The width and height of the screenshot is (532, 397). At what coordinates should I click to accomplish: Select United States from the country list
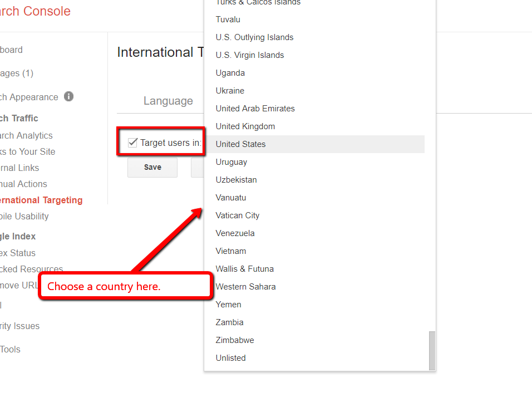[240, 144]
